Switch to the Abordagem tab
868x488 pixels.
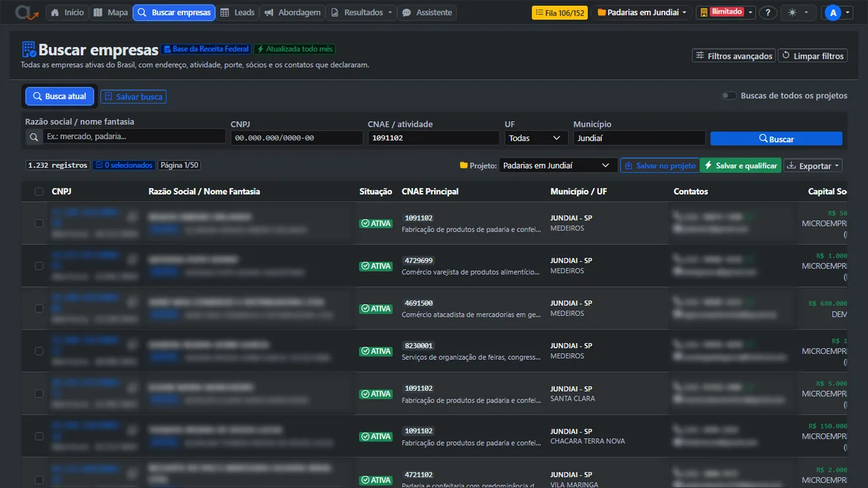point(292,12)
